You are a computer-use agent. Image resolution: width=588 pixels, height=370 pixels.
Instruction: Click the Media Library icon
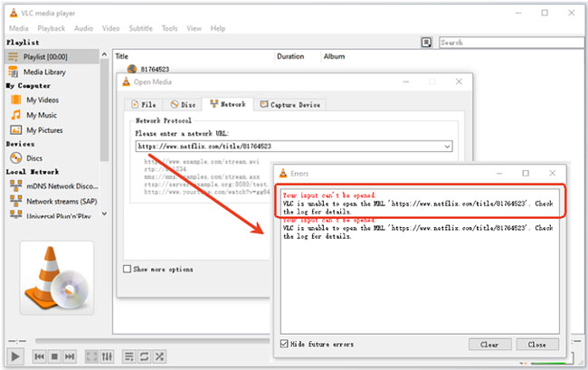tap(14, 71)
